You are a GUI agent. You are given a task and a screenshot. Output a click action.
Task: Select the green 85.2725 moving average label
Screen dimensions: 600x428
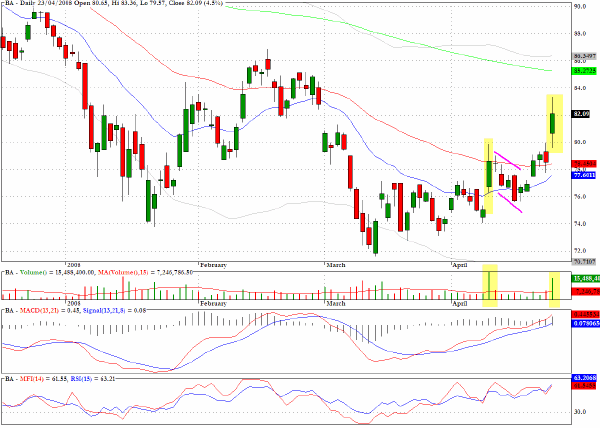[x=585, y=71]
